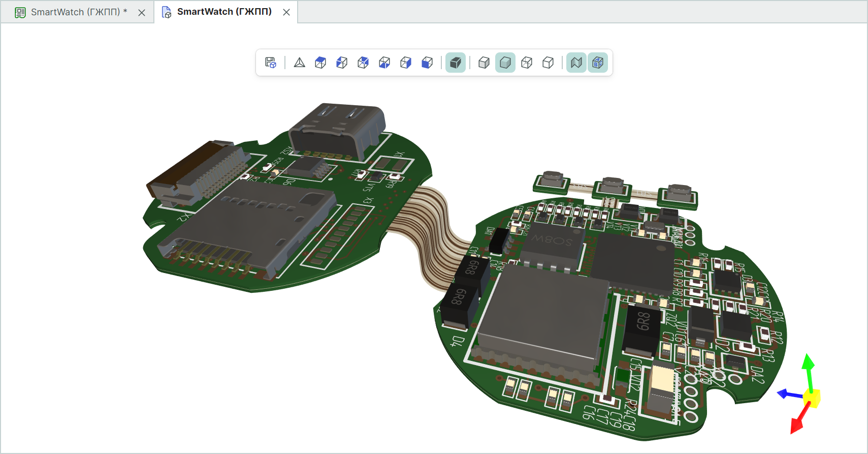Close the active SmartWatch (ГЖПП) 3D tab
The image size is (868, 454).
coord(286,12)
